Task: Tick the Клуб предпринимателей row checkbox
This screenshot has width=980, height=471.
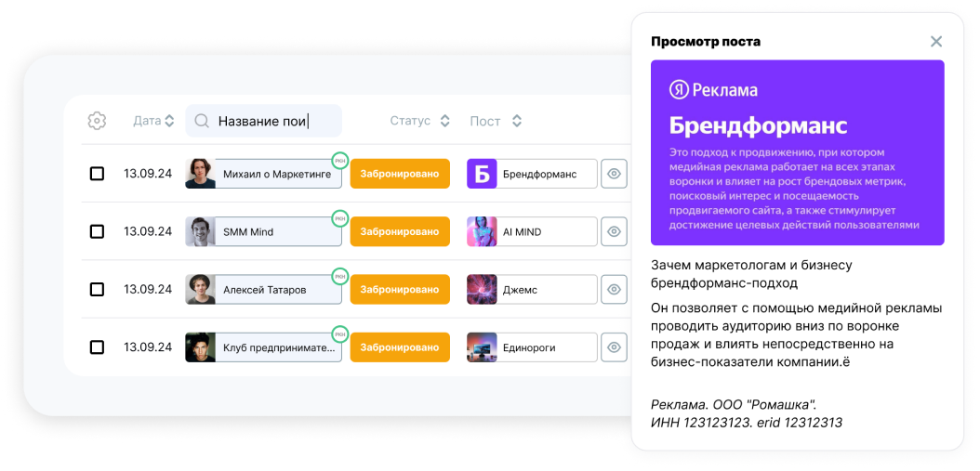Action: 97,347
